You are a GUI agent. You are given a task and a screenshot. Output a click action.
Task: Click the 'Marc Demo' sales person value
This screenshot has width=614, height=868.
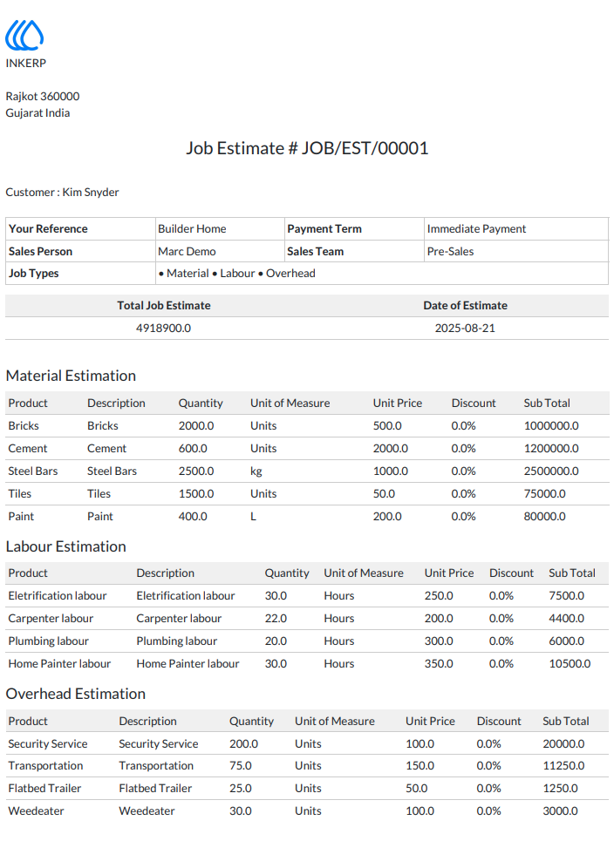pyautogui.click(x=187, y=251)
